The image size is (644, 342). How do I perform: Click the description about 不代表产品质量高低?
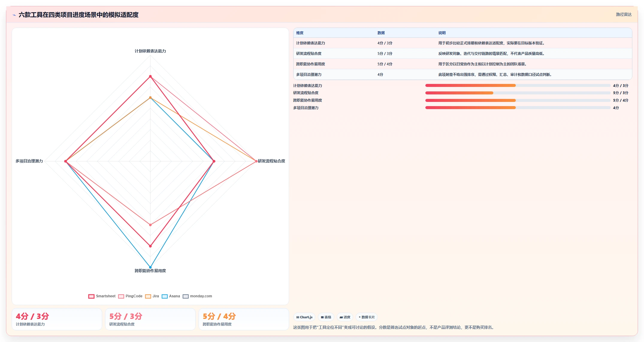click(491, 54)
